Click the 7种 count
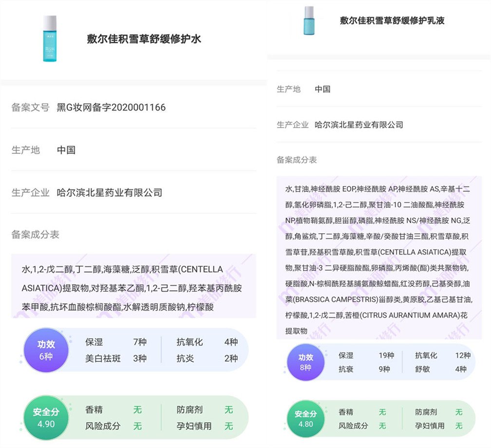Image resolution: width=491 pixels, height=448 pixels. pos(140,342)
